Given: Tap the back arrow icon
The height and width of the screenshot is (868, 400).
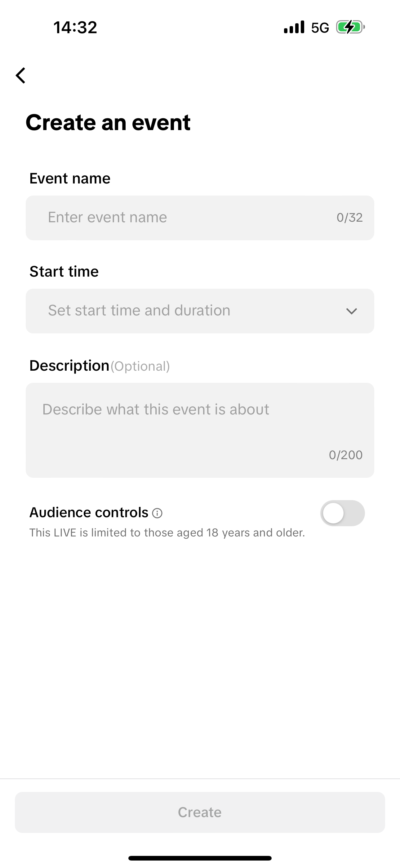Looking at the screenshot, I should (21, 75).
